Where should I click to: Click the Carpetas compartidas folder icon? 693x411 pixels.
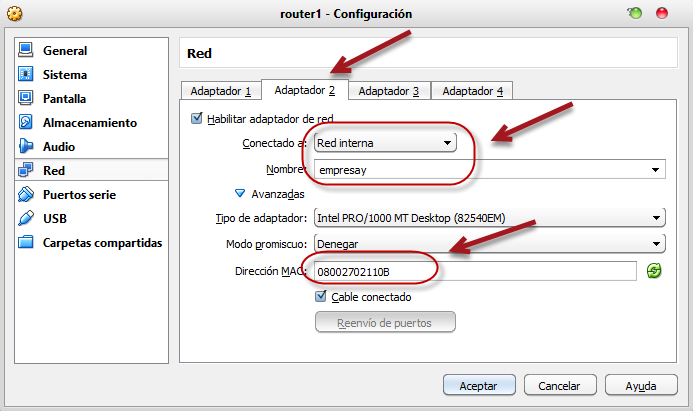pos(26,243)
